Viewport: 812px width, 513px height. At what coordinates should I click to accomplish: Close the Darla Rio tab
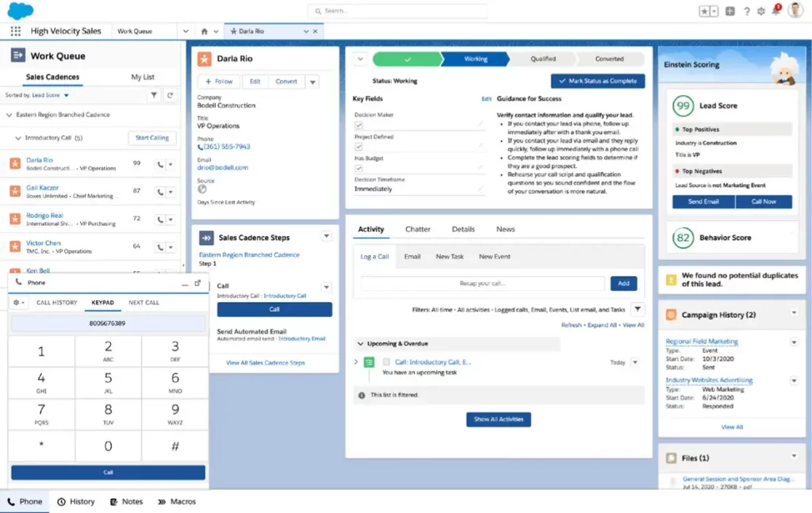(315, 31)
